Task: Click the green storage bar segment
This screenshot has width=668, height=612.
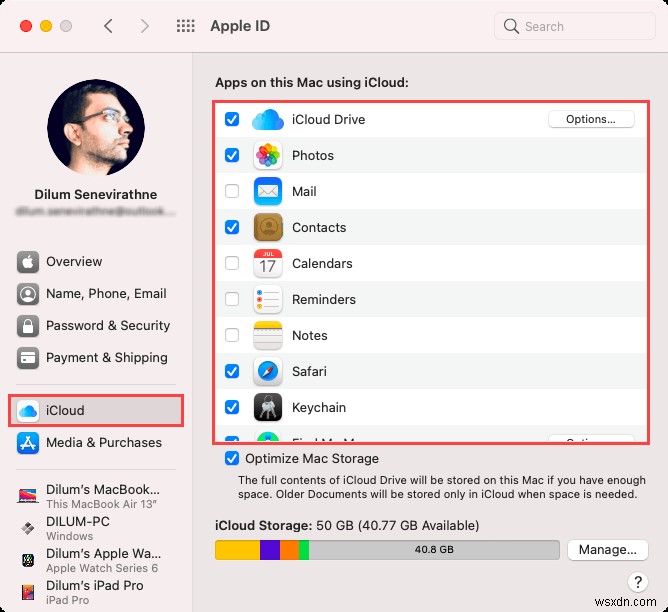Action: [304, 550]
